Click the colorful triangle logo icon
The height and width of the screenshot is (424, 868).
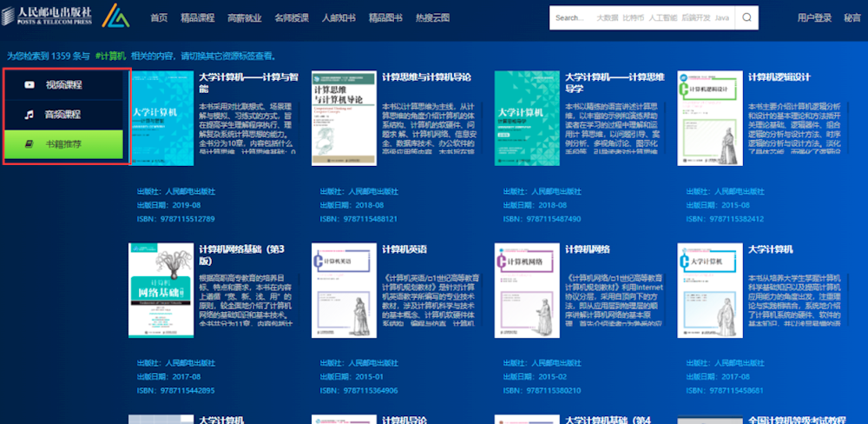115,17
